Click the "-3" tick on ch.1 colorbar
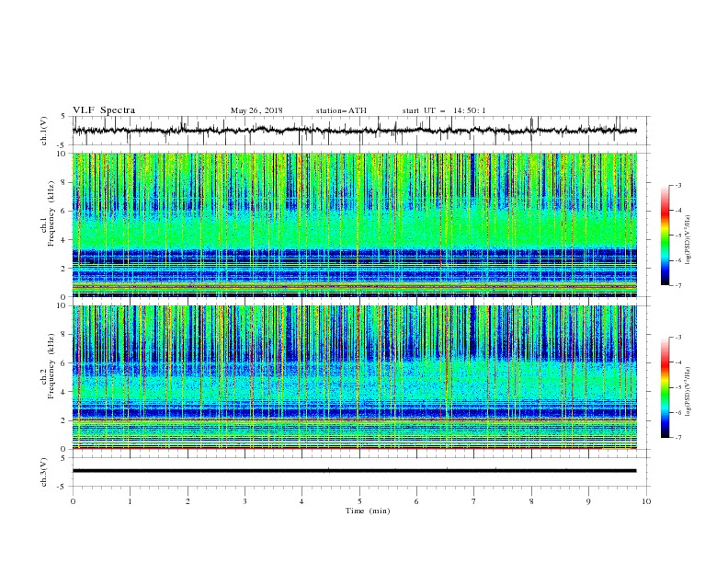Screen dimensions: 728x563 point(677,185)
